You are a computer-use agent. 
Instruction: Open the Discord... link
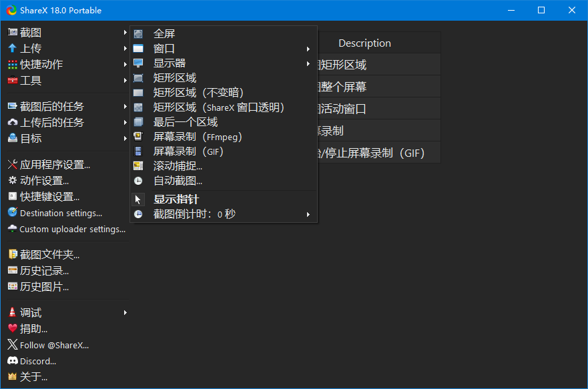click(x=38, y=361)
